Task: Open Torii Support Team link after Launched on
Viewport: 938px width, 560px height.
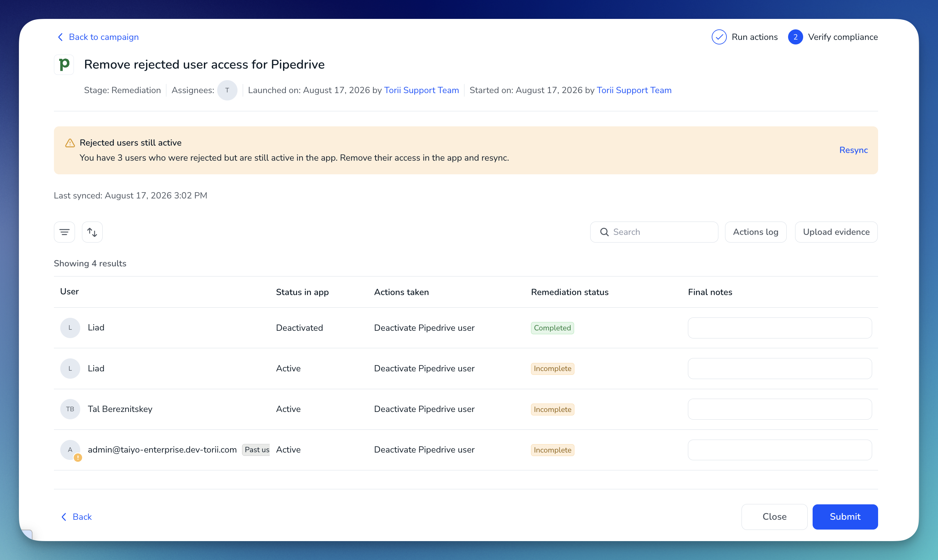Action: [421, 90]
